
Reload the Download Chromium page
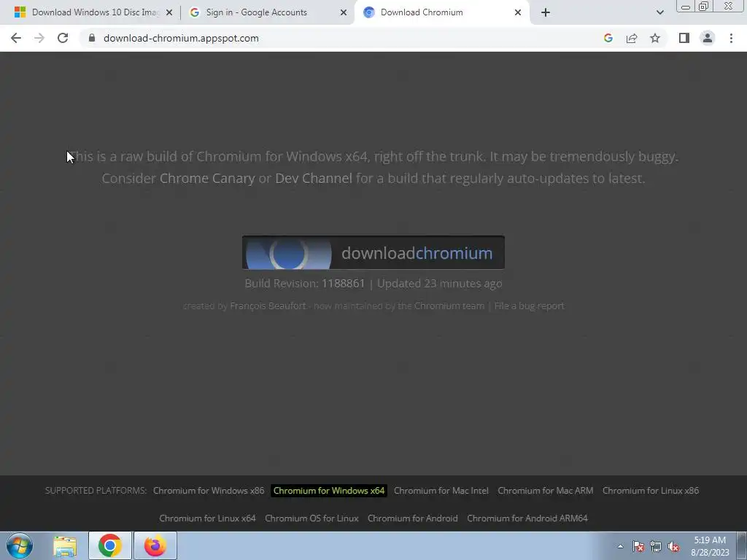(63, 38)
